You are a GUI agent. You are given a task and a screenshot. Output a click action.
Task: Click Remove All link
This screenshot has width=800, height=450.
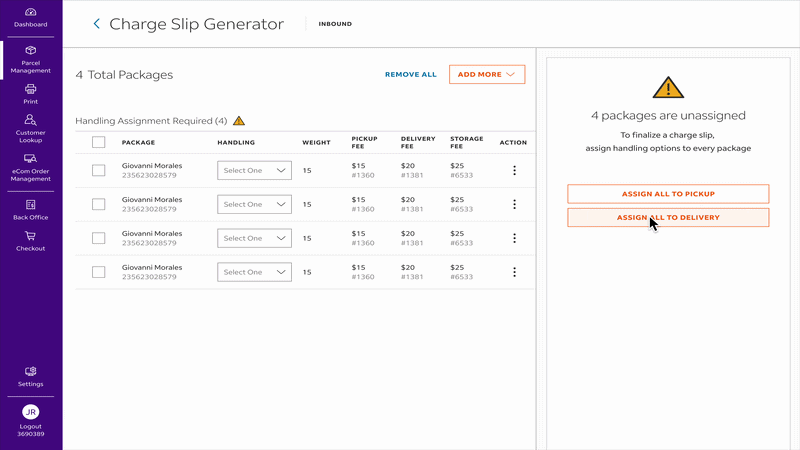pos(410,75)
